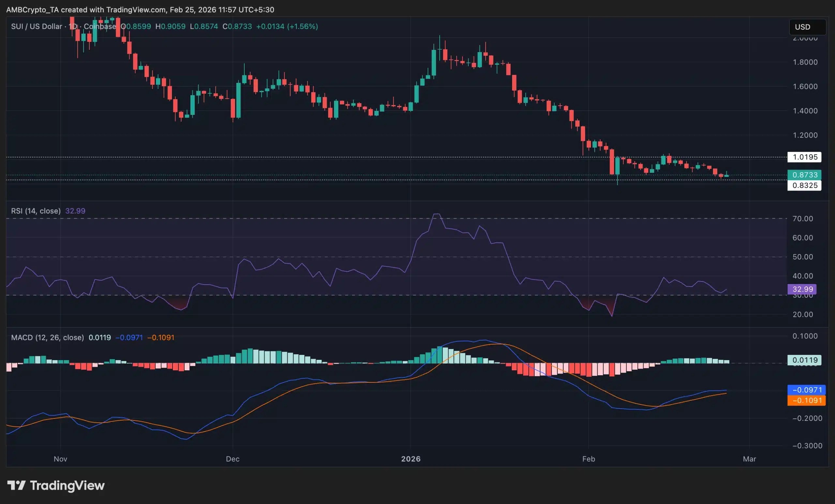This screenshot has height=504, width=835.
Task: Click the close price C0.8733 in OHLC row
Action: click(x=237, y=26)
